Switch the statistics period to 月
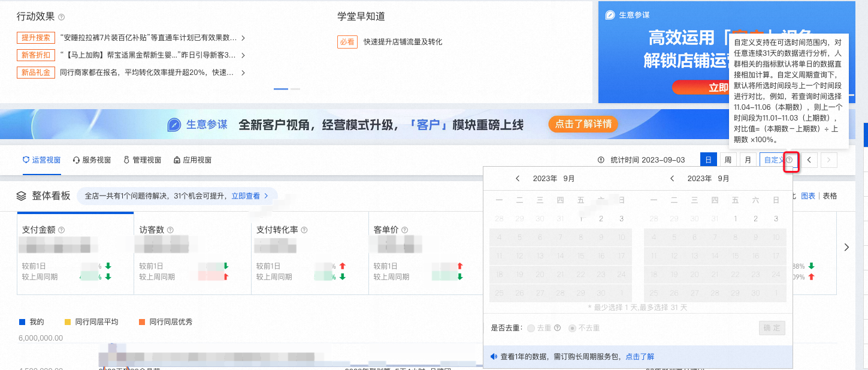The width and height of the screenshot is (868, 370). 747,160
